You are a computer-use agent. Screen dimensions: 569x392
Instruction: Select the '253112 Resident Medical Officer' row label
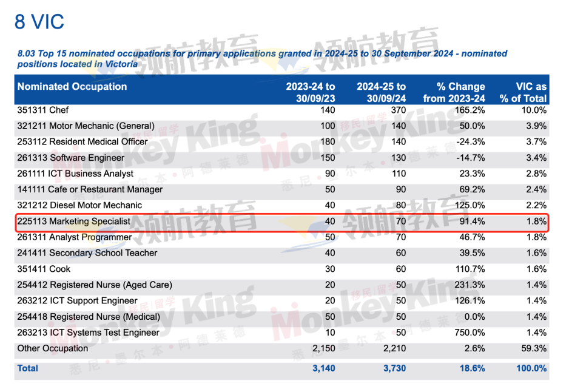[x=82, y=142]
